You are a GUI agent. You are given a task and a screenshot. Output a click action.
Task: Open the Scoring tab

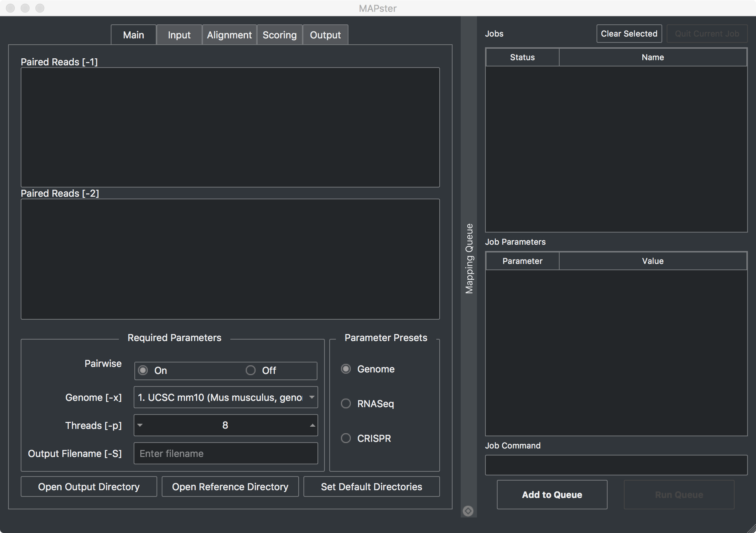click(279, 35)
